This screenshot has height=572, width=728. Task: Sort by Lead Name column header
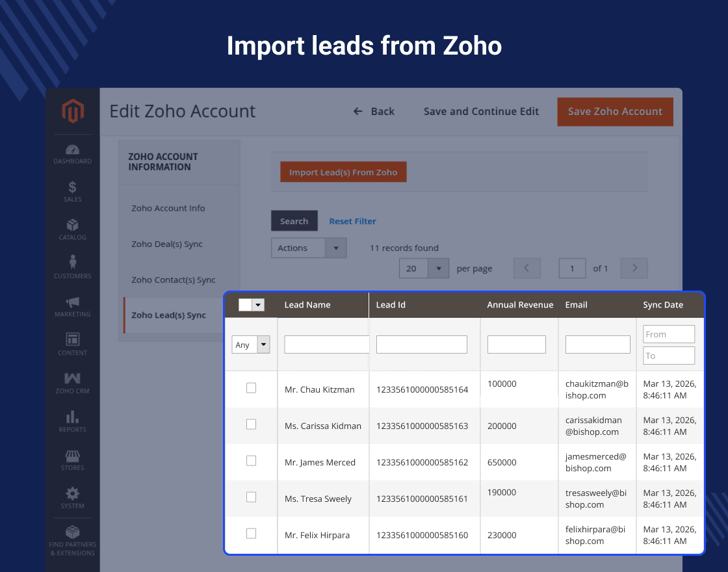307,305
